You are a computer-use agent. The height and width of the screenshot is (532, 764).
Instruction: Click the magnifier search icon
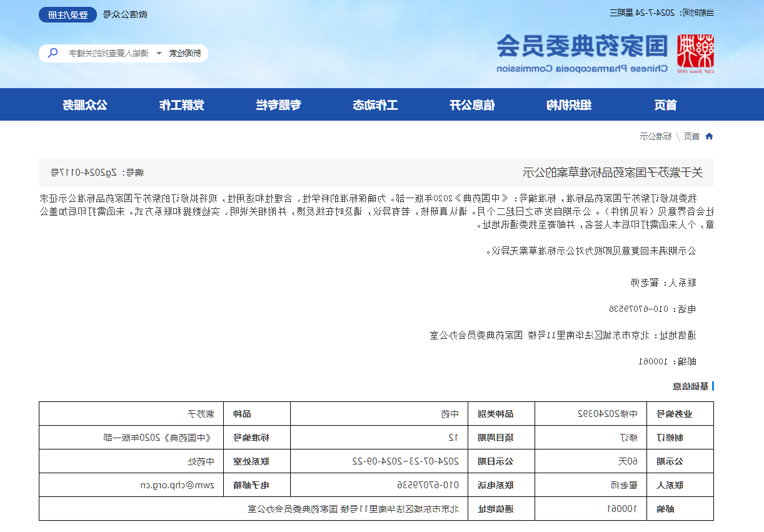[x=53, y=53]
